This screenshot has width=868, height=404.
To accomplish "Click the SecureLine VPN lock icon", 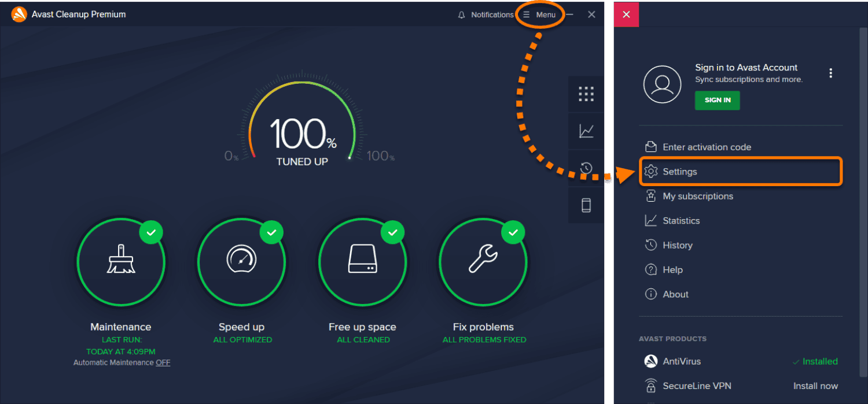I will pyautogui.click(x=651, y=386).
